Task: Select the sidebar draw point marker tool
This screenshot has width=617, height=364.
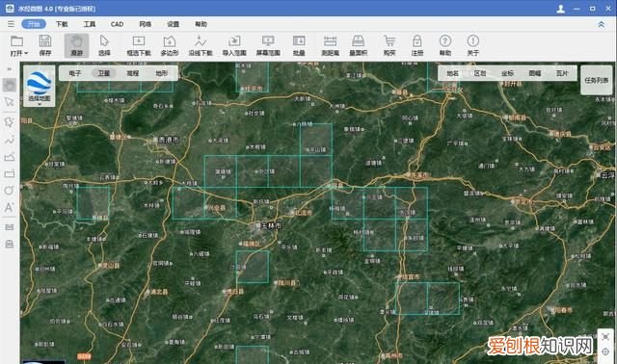Action: click(x=10, y=121)
